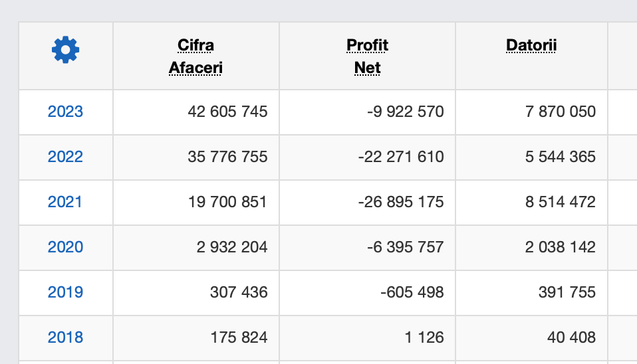Select the 307 436 turnover cell
This screenshot has width=637, height=364.
pos(239,292)
